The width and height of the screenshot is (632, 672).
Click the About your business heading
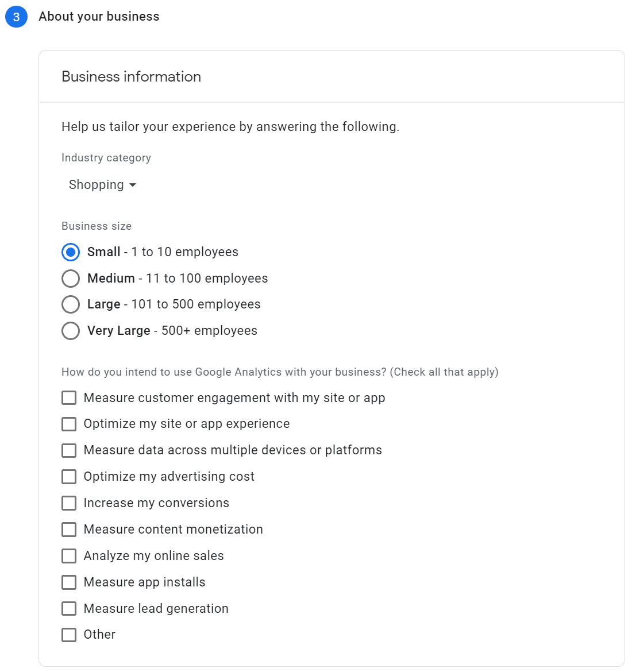[x=99, y=17]
